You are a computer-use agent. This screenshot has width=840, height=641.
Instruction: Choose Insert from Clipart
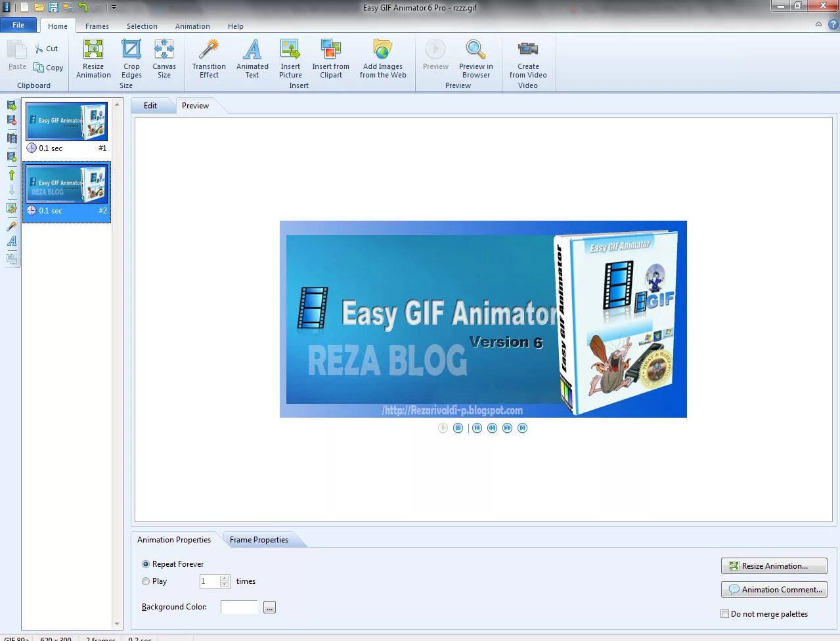coord(331,58)
